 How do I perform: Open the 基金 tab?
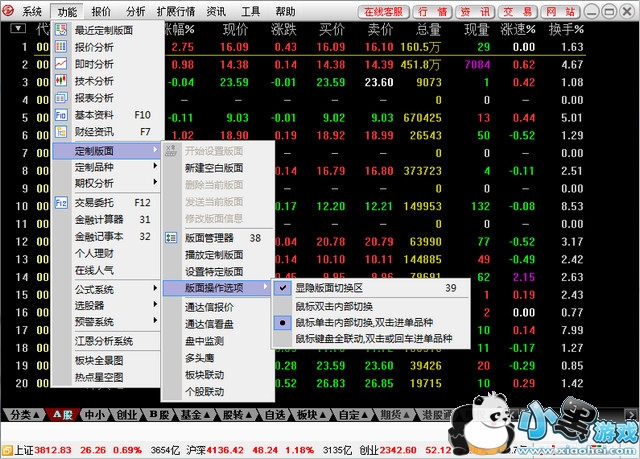pyautogui.click(x=195, y=415)
